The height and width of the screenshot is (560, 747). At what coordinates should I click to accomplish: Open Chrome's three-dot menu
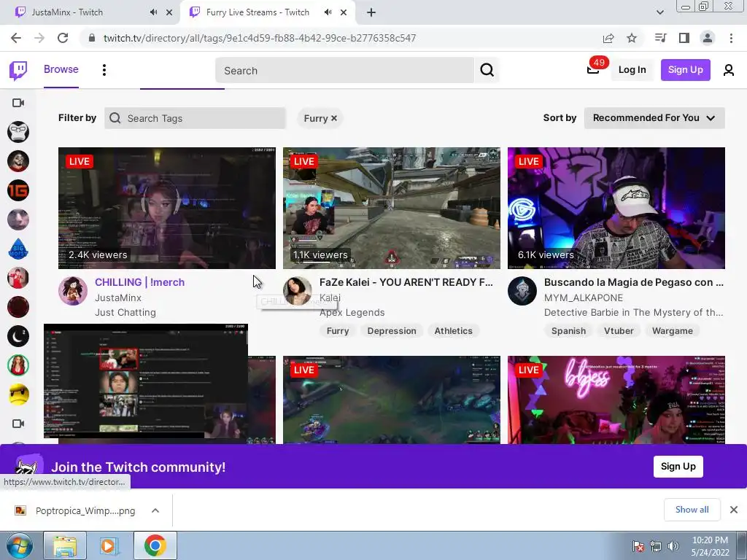pos(731,38)
